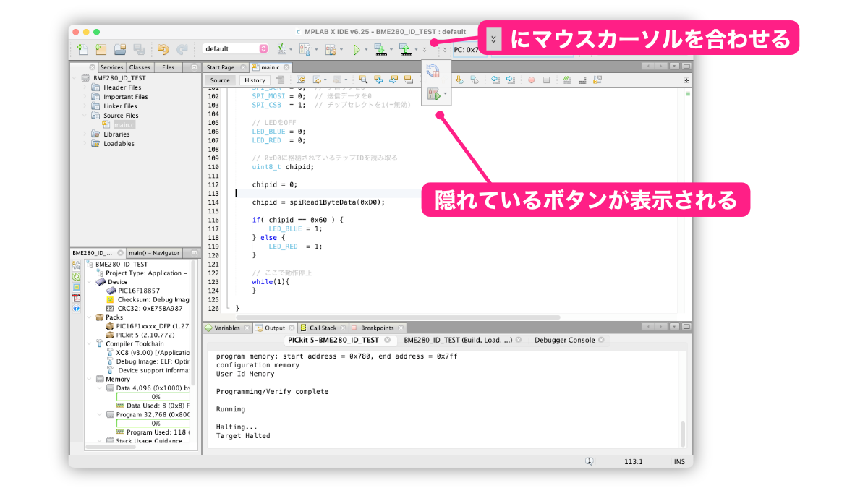Open dropdown arrow next to Read Device icon
The image size is (868, 488).
(x=417, y=50)
